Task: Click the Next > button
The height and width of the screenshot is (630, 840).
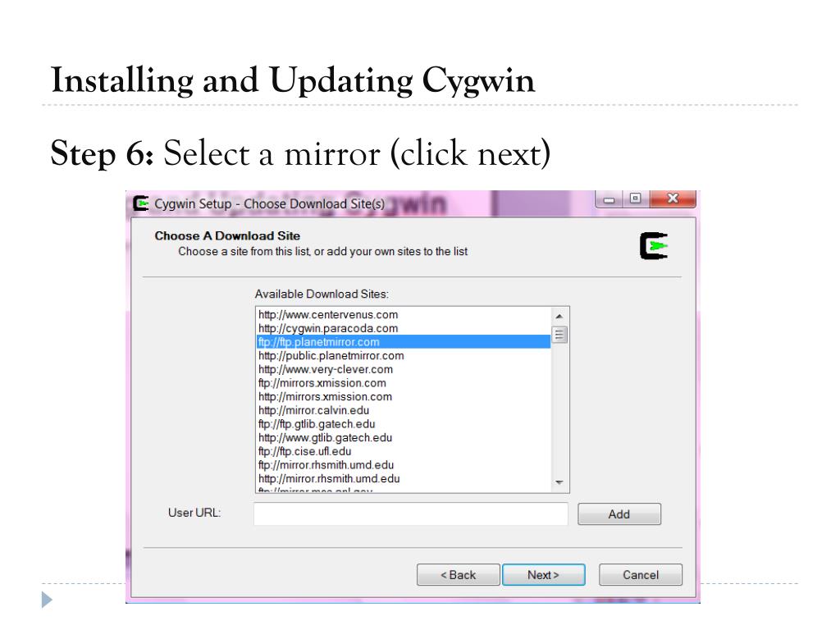Action: 543,575
